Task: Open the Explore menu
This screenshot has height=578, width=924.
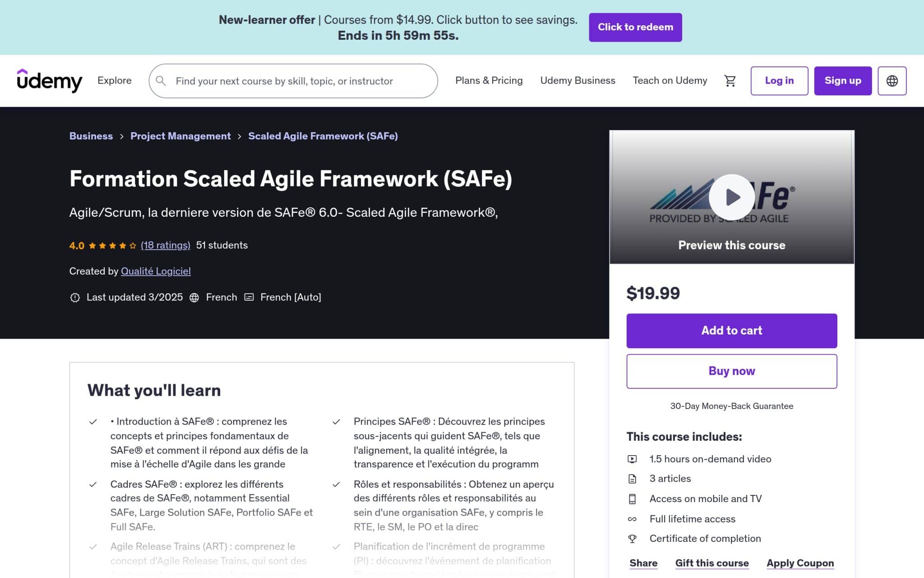Action: coord(115,81)
